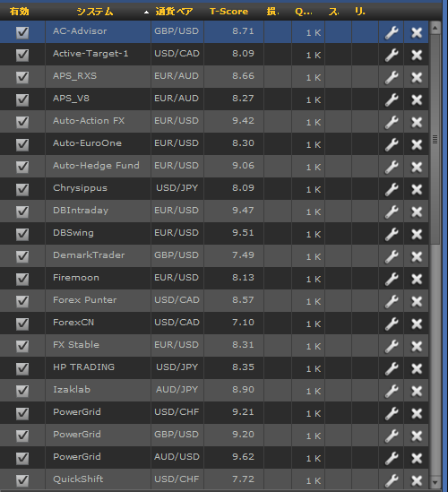Remove HP TRADING system

(x=417, y=368)
